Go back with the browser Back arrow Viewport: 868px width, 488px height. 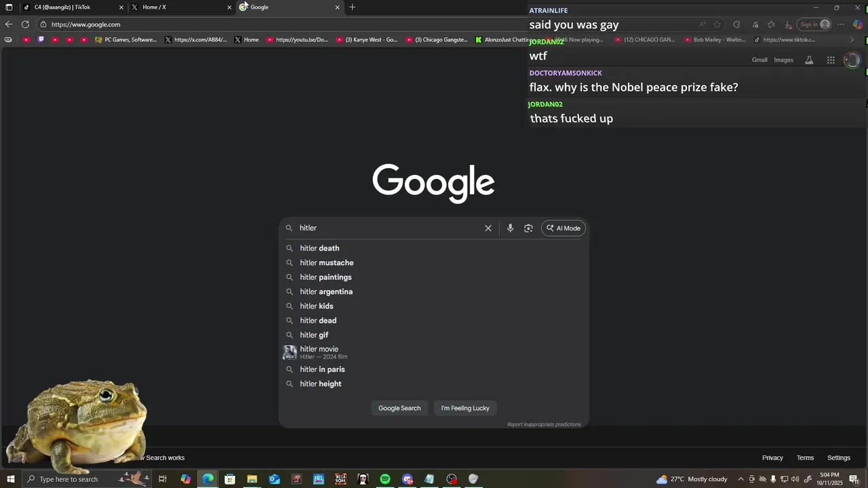pyautogui.click(x=9, y=24)
